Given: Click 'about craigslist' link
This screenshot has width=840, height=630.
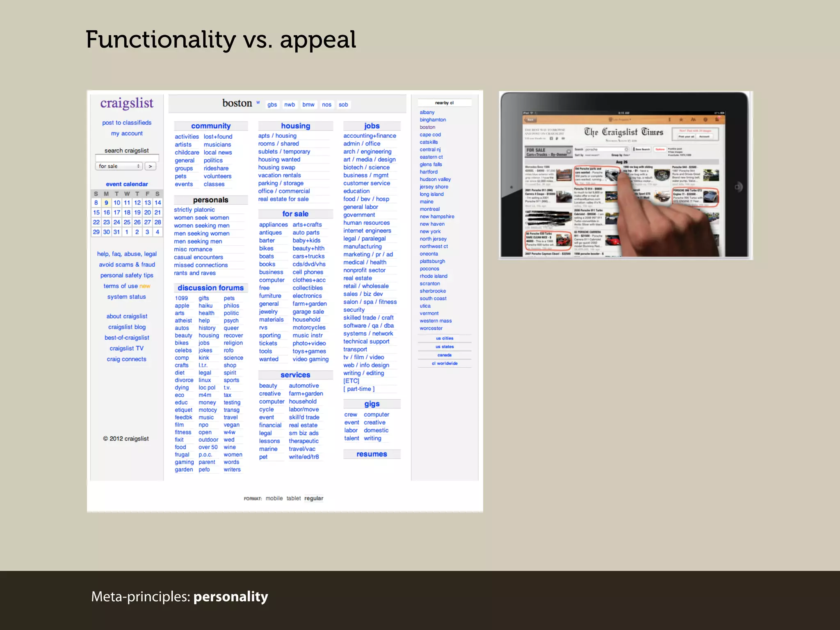Looking at the screenshot, I should pos(127,316).
